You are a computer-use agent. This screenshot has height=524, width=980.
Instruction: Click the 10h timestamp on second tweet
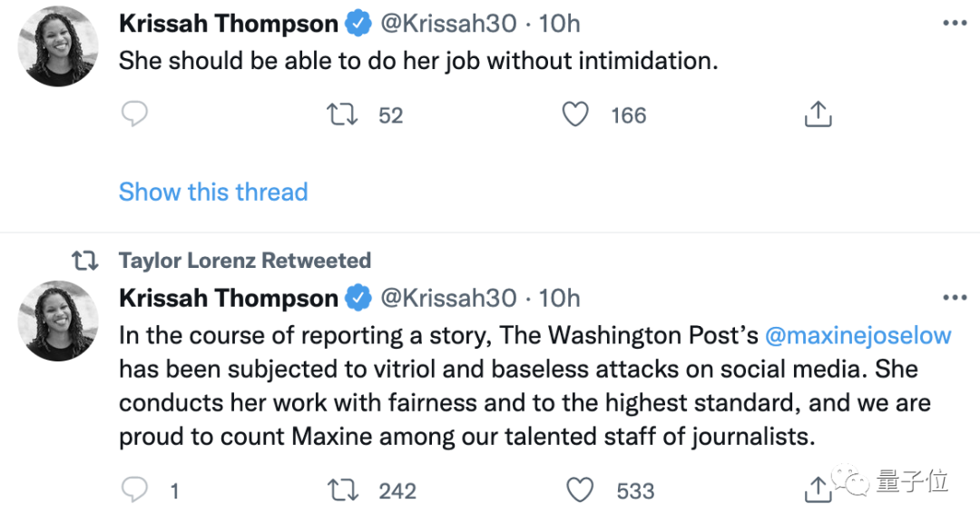559,298
